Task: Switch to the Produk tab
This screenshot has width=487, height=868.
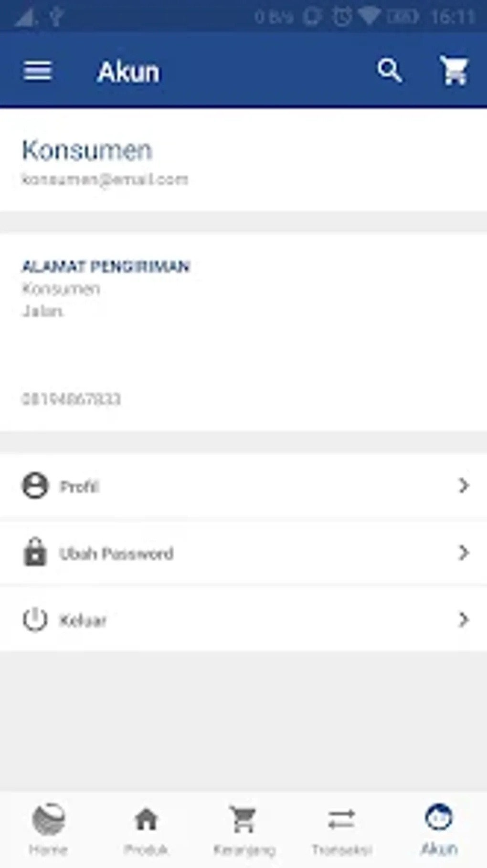Action: (x=146, y=829)
